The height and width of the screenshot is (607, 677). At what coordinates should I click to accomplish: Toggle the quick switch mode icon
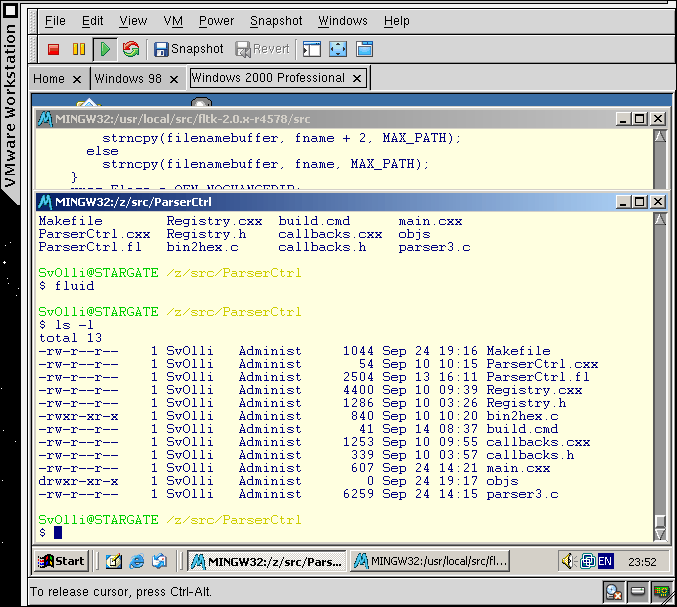[364, 49]
